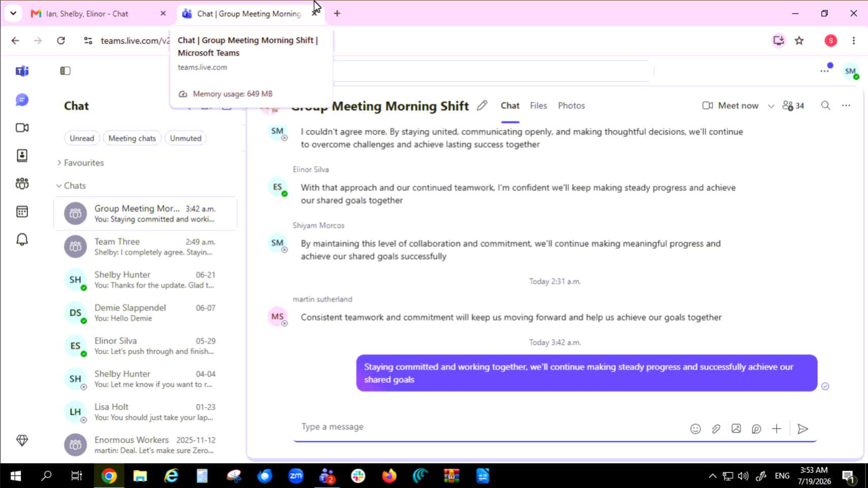Open the Teams home icon in the left rail
This screenshot has height=488, width=868.
(x=22, y=71)
